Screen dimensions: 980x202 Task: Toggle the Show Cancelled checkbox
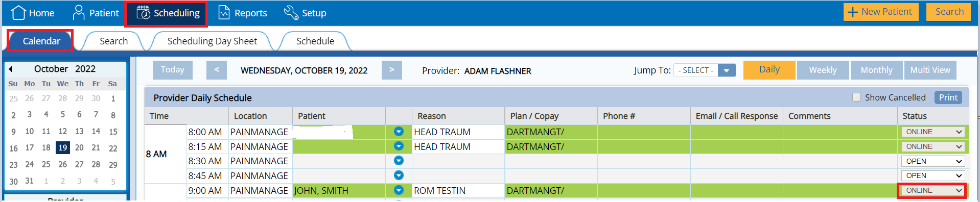pyautogui.click(x=857, y=97)
